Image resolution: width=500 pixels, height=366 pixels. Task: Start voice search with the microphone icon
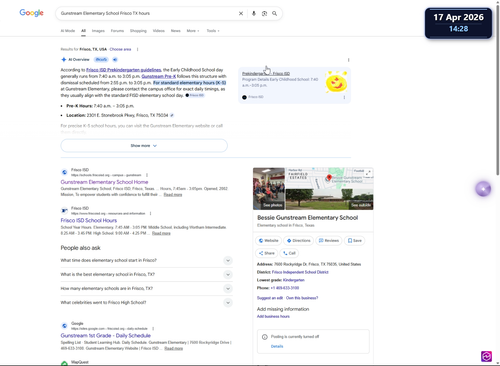pyautogui.click(x=254, y=13)
